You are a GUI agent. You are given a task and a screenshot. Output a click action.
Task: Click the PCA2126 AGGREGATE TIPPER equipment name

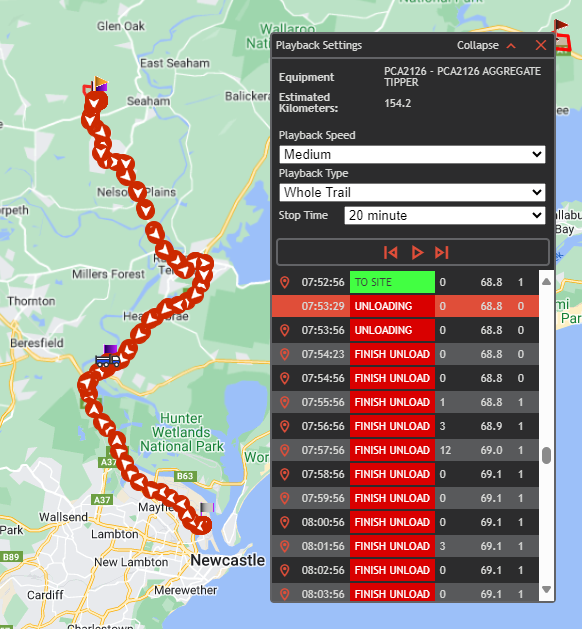tap(462, 77)
